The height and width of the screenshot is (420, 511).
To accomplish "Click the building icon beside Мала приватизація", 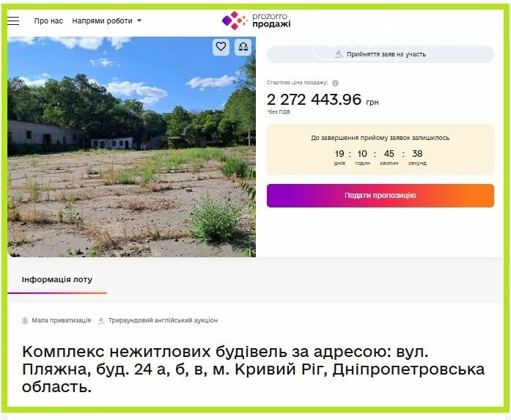I will [25, 320].
